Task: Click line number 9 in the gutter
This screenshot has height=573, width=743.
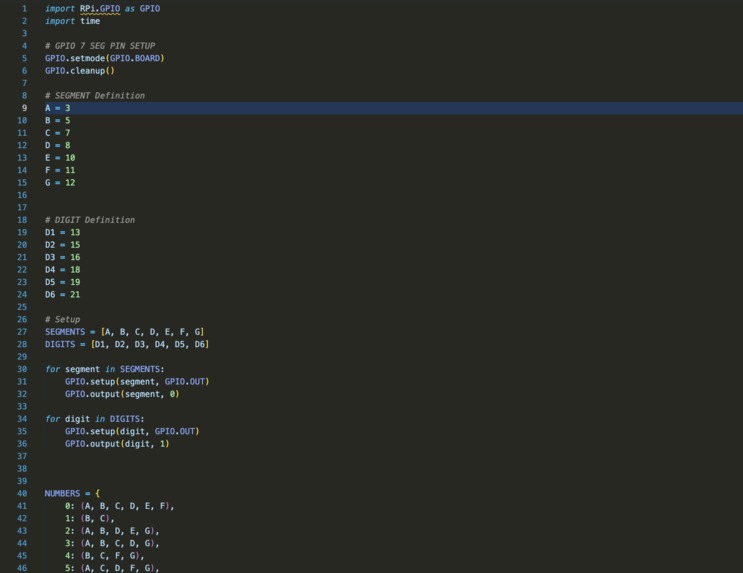Action: [24, 108]
